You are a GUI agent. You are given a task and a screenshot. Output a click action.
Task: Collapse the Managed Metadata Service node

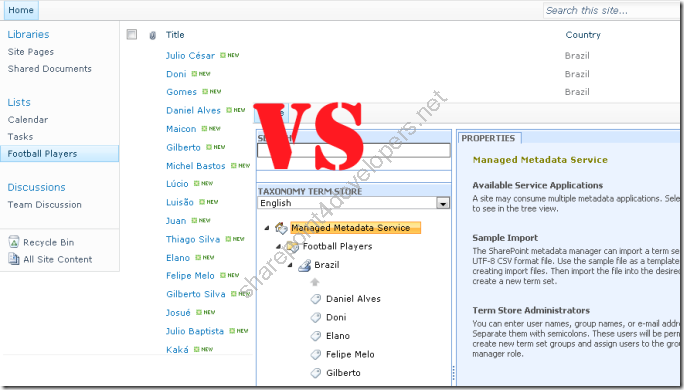[267, 228]
